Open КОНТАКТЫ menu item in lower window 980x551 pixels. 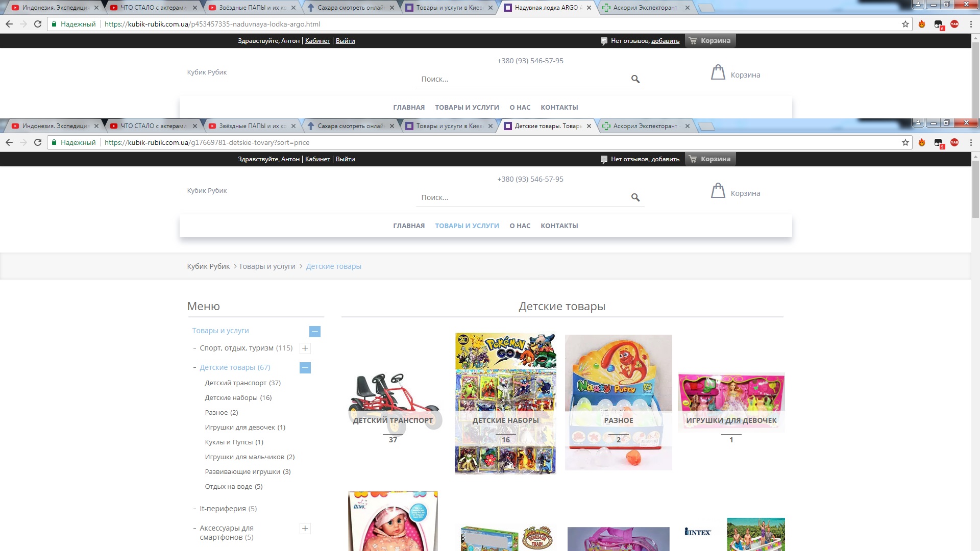point(559,226)
